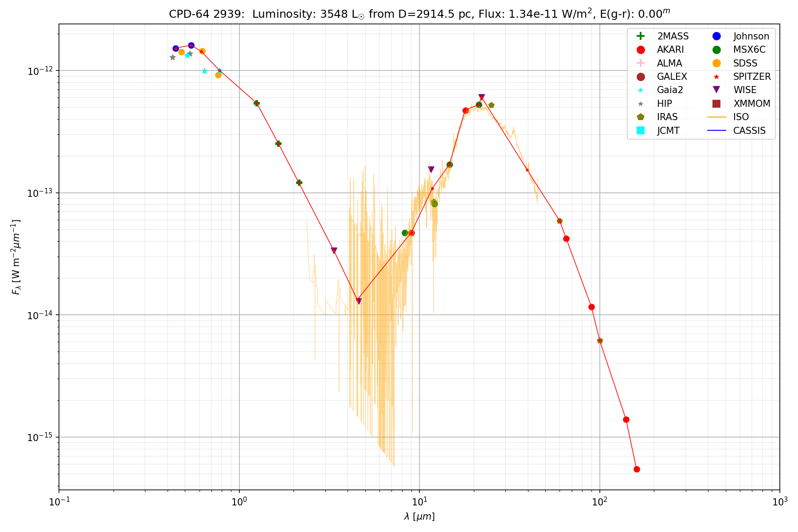Click the CASSIS blue line legend sample
This screenshot has height=532, width=798.
[x=716, y=130]
